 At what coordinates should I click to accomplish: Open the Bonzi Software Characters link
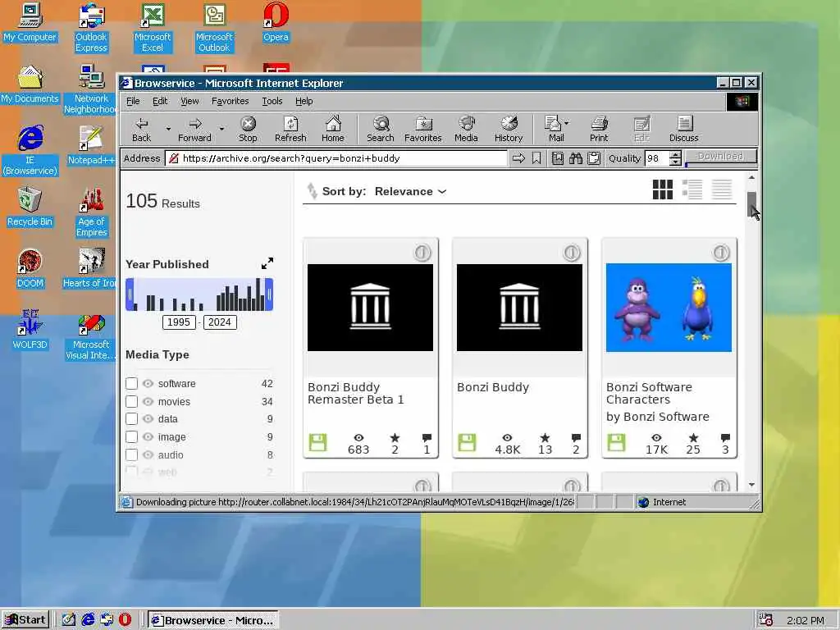[x=649, y=393]
